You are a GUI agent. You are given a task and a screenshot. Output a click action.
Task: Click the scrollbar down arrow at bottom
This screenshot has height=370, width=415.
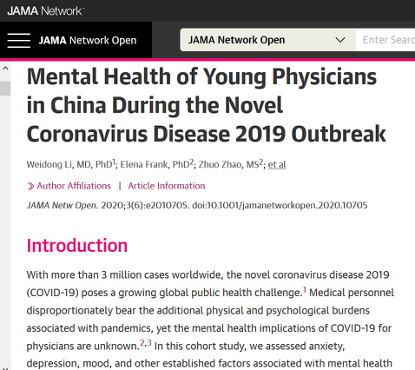click(x=5, y=368)
